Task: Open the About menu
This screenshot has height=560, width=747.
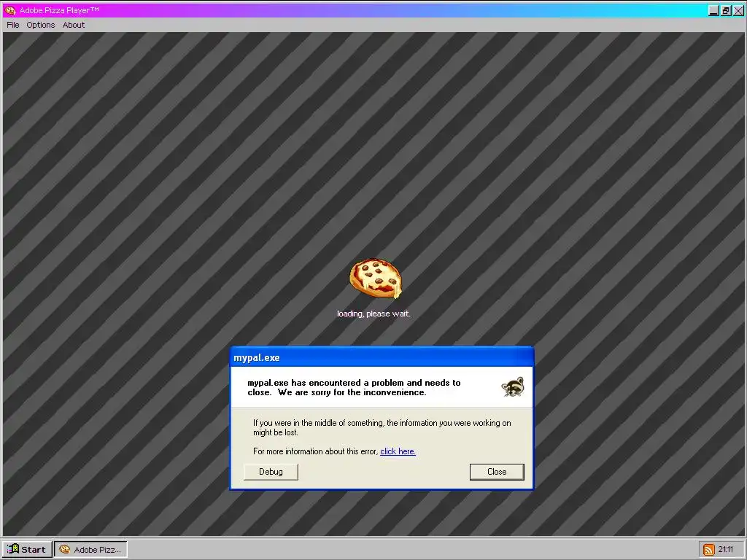Action: pos(74,25)
